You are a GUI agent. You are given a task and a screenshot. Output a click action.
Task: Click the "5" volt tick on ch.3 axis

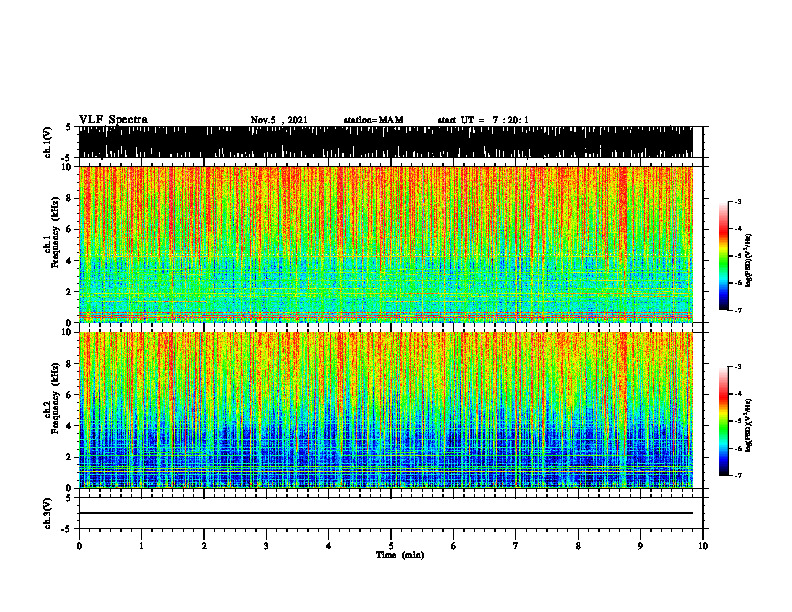click(x=69, y=498)
